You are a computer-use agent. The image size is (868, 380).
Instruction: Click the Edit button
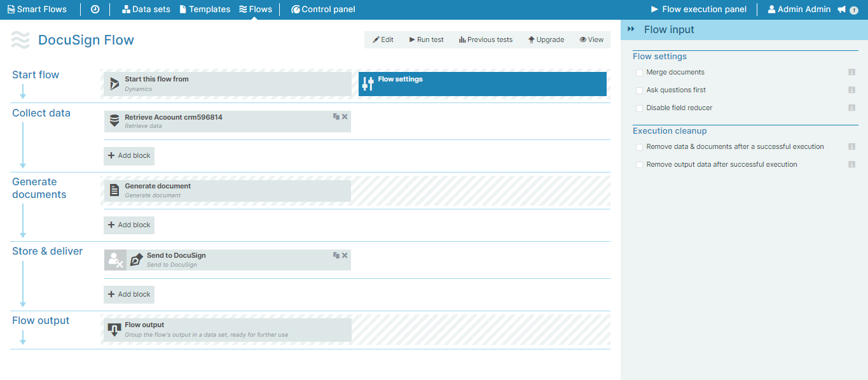[x=383, y=39]
